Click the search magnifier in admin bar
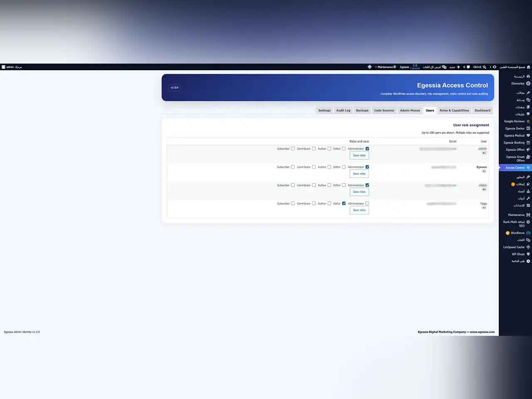 [485, 67]
